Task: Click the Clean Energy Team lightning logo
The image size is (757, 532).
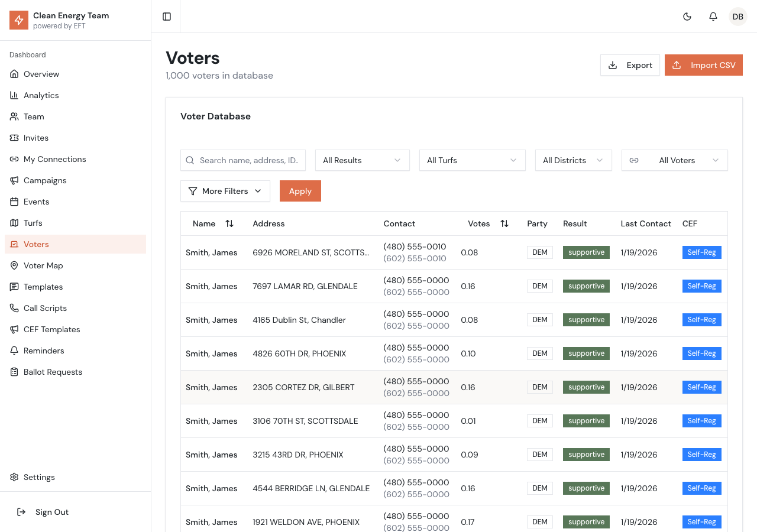Action: click(x=19, y=20)
